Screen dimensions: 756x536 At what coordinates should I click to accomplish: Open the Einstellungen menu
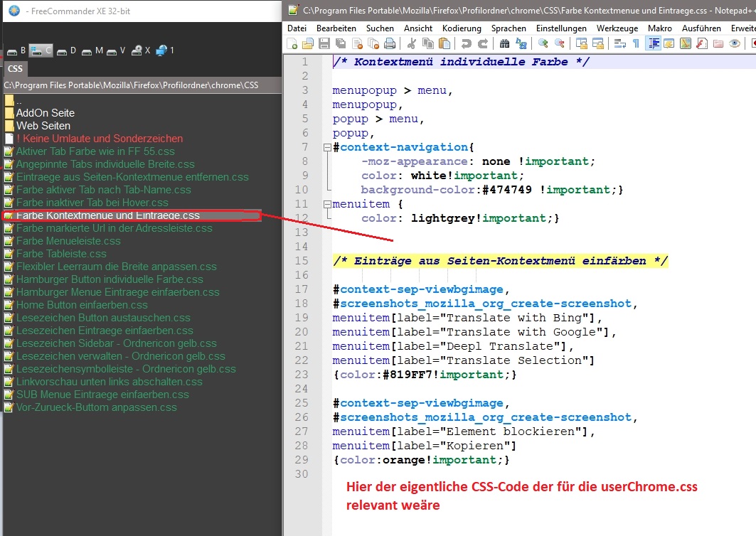[561, 28]
